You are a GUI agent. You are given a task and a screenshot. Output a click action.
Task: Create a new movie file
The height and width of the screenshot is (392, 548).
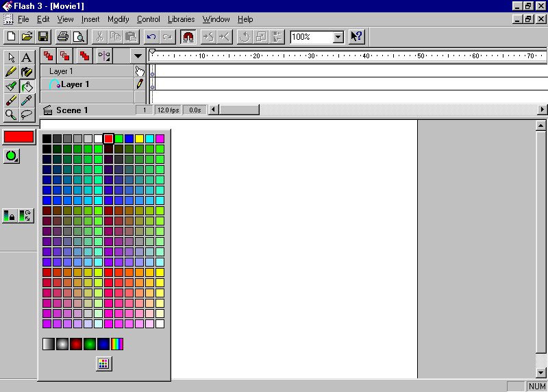click(x=11, y=37)
